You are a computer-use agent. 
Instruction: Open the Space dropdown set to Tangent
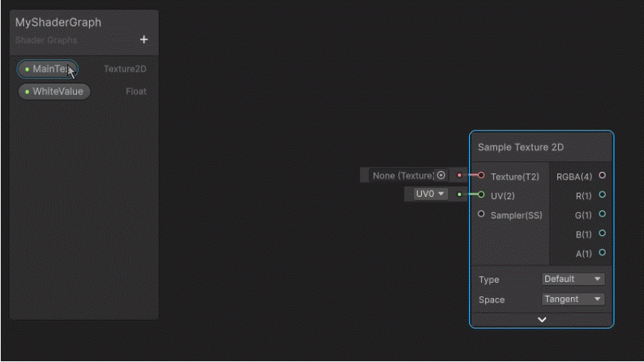point(573,299)
